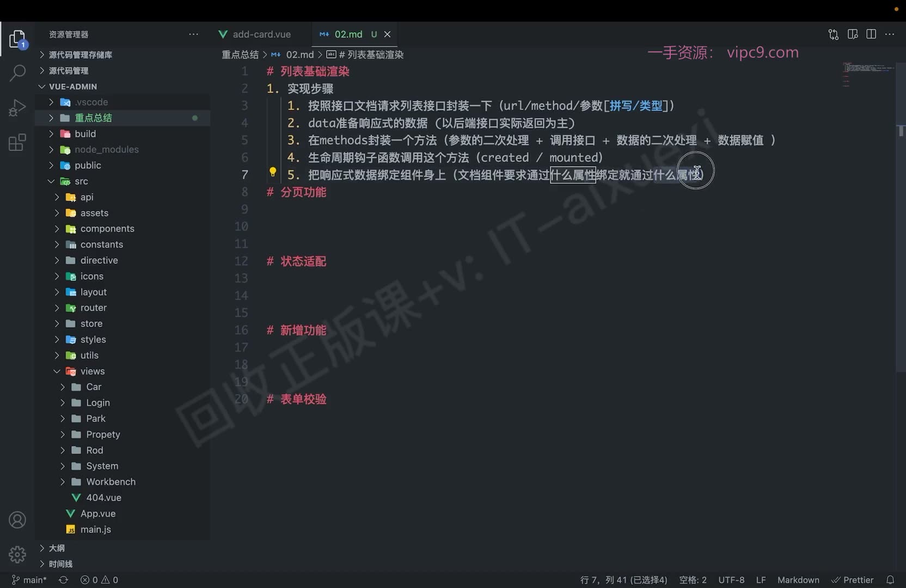
Task: Click the editor vertical scrollbar
Action: pyautogui.click(x=901, y=218)
